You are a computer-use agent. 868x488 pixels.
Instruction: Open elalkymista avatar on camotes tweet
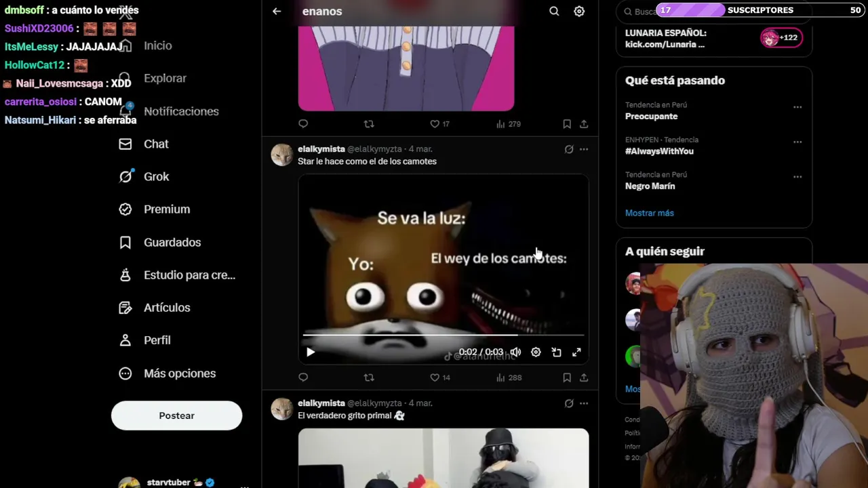pos(281,155)
